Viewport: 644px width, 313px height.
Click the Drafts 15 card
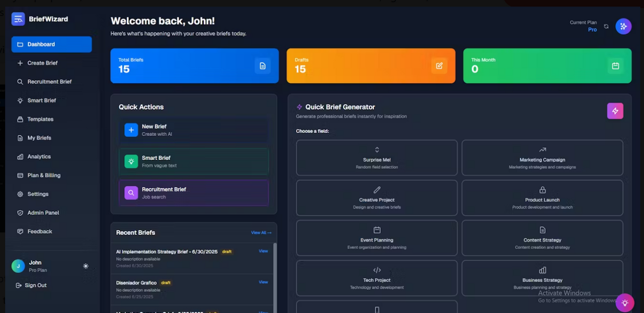(371, 66)
